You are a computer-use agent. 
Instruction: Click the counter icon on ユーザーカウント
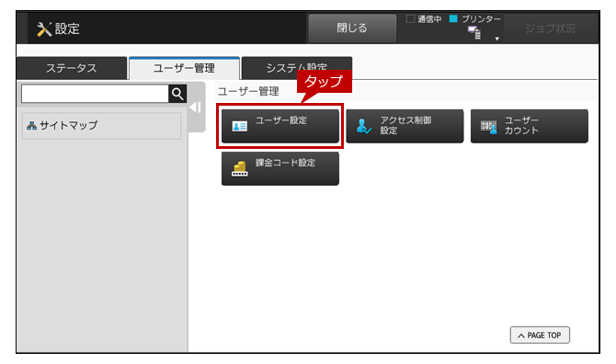pyautogui.click(x=489, y=127)
